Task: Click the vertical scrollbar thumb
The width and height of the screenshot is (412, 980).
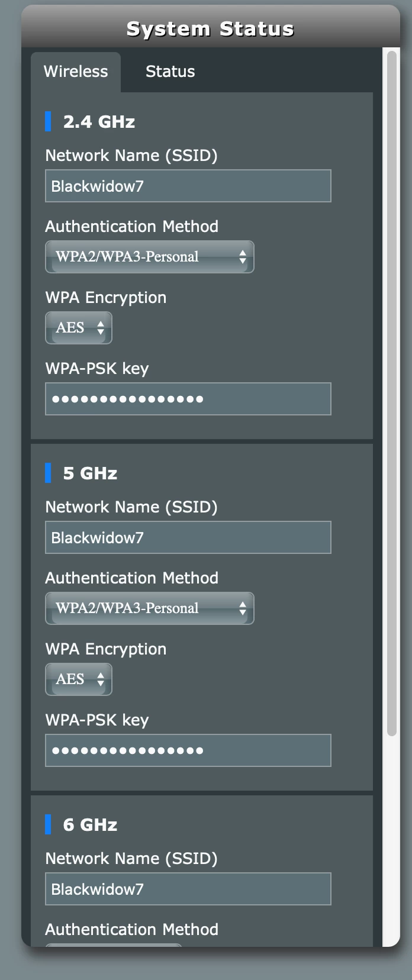Action: (391, 394)
